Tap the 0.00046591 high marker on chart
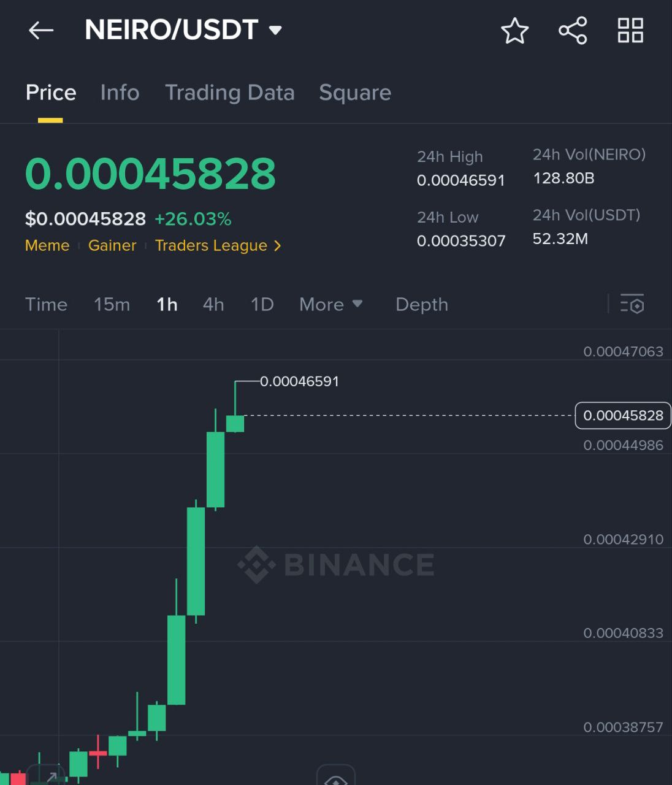672x785 pixels. pyautogui.click(x=299, y=381)
